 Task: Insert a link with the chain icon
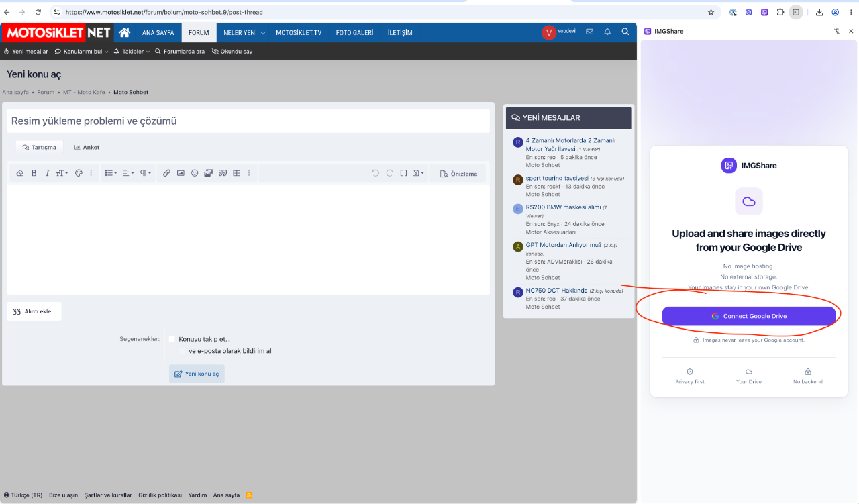click(166, 173)
